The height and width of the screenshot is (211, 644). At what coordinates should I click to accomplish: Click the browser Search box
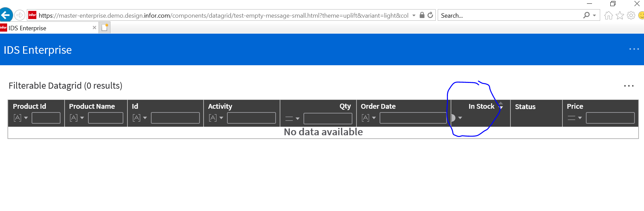[510, 15]
